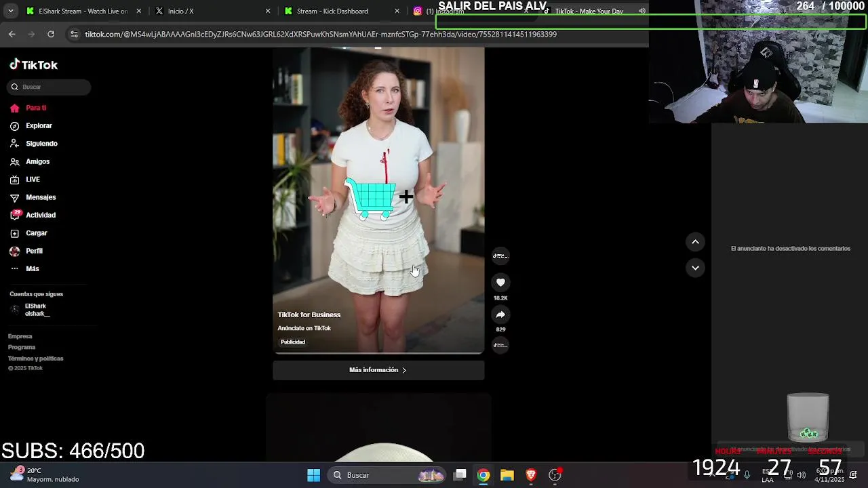Open Brave browser from taskbar
Image resolution: width=868 pixels, height=488 pixels.
(531, 475)
